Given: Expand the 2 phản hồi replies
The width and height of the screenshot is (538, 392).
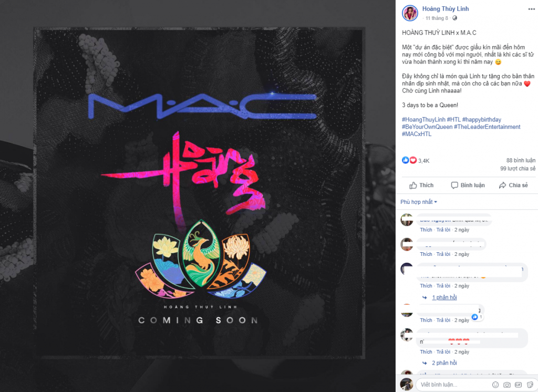Looking at the screenshot, I should tap(444, 363).
